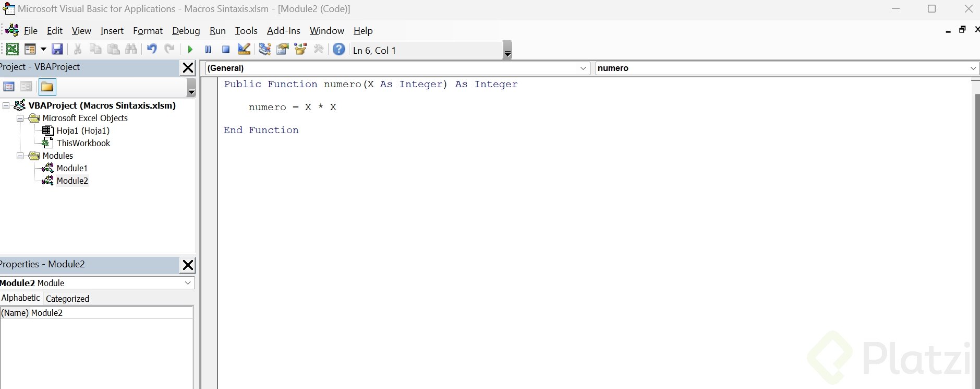Open the (General) object dropdown
Viewport: 980px width, 389px height.
coord(584,68)
